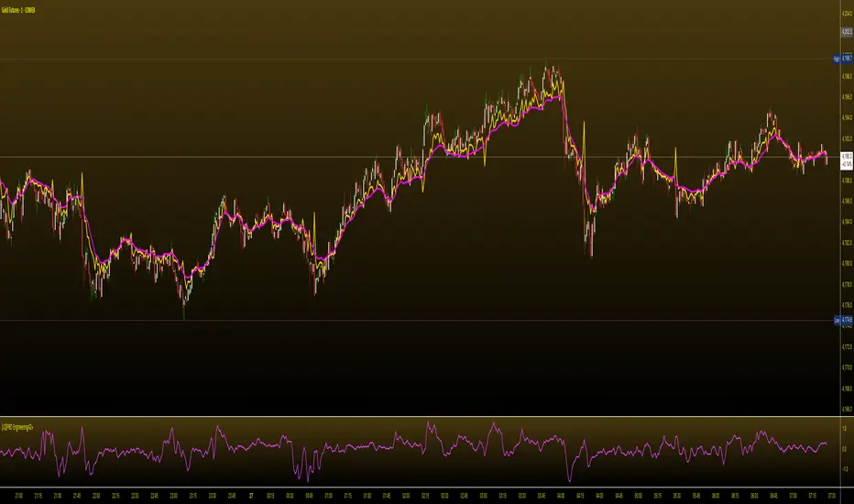Click the gray price marker at the top of the price axis
Screen dimensions: 854x504
[847, 32]
